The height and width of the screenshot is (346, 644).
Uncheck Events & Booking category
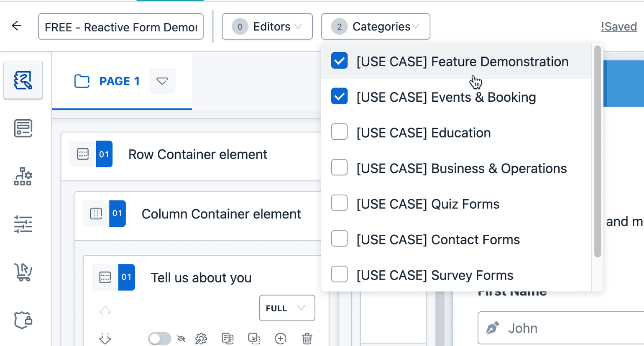[339, 97]
